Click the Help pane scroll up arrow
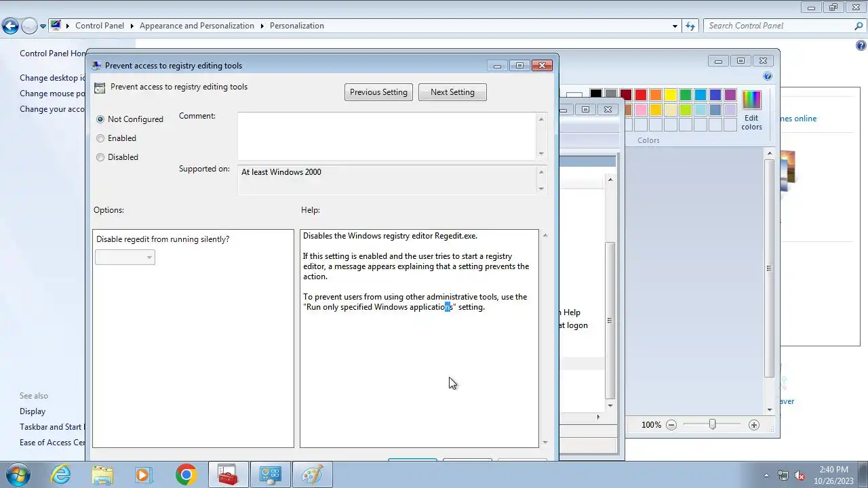Image resolution: width=868 pixels, height=488 pixels. coord(545,235)
